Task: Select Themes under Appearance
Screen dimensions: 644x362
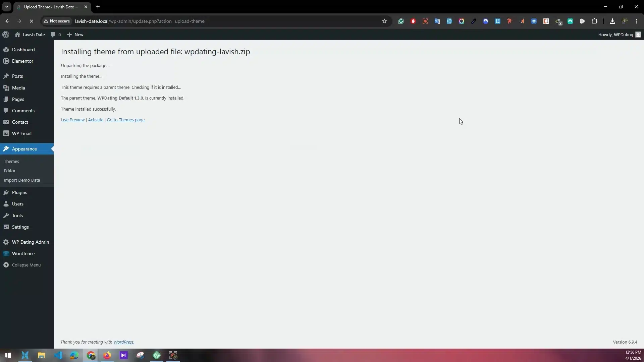Action: [x=11, y=161]
